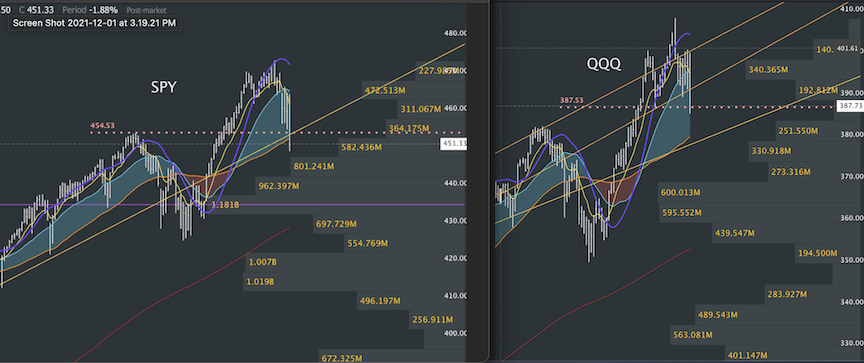Click the white 451.33 current price tag
This screenshot has width=864, height=363.
pyautogui.click(x=453, y=144)
